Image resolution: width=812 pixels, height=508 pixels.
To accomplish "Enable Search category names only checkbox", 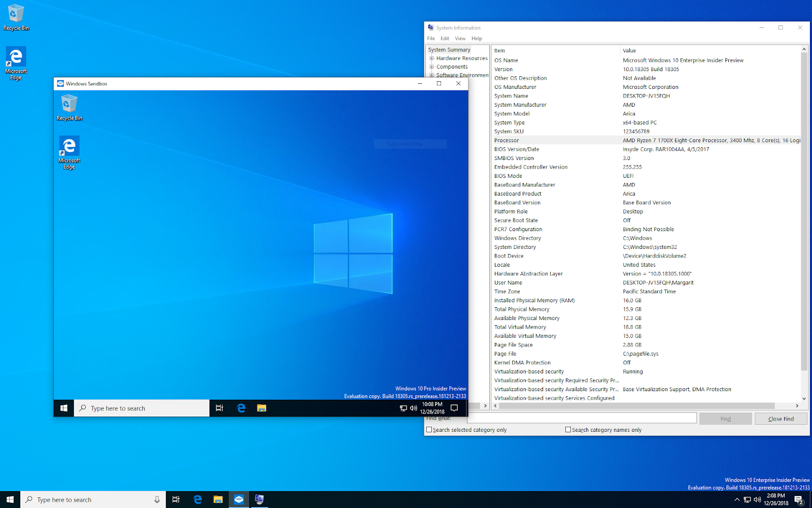I will point(568,430).
